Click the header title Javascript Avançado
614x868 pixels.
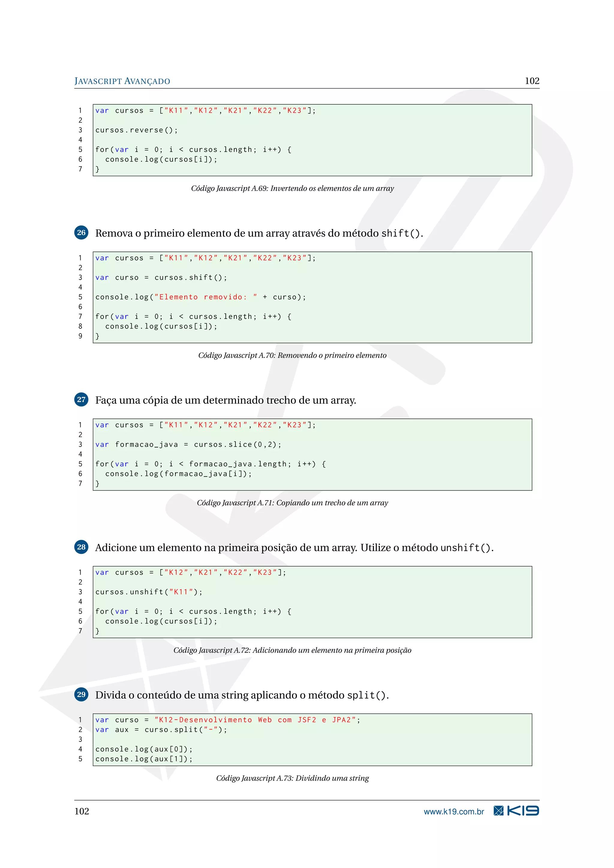122,81
